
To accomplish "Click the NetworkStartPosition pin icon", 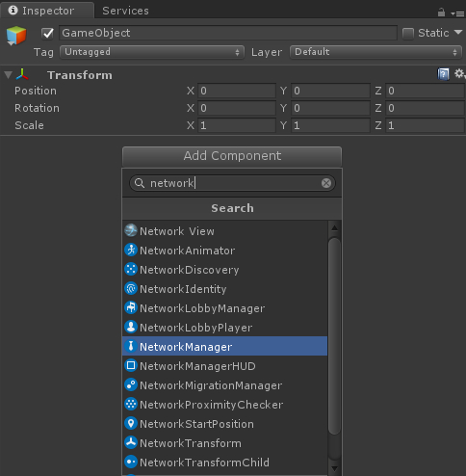I will coord(131,423).
